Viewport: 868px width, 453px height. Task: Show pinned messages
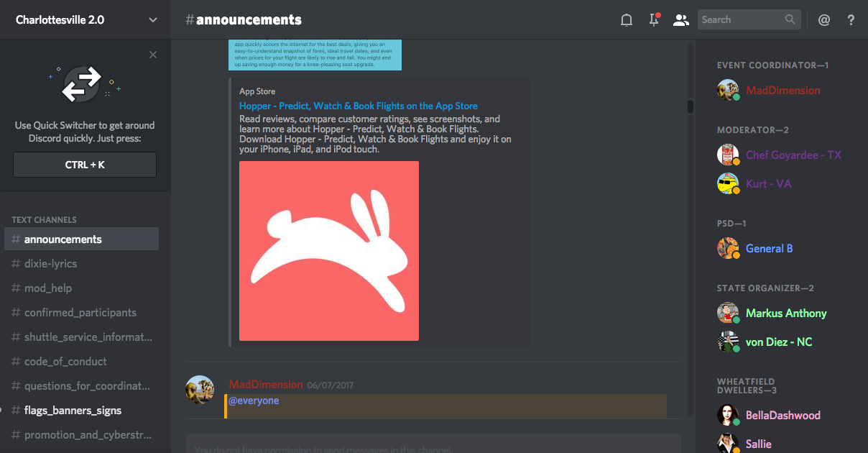[654, 20]
